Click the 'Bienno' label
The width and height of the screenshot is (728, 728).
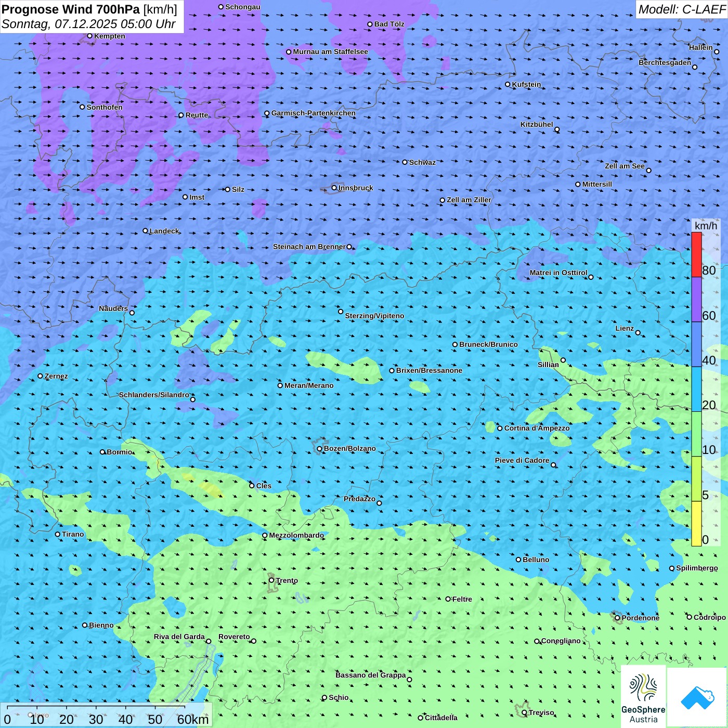(101, 625)
